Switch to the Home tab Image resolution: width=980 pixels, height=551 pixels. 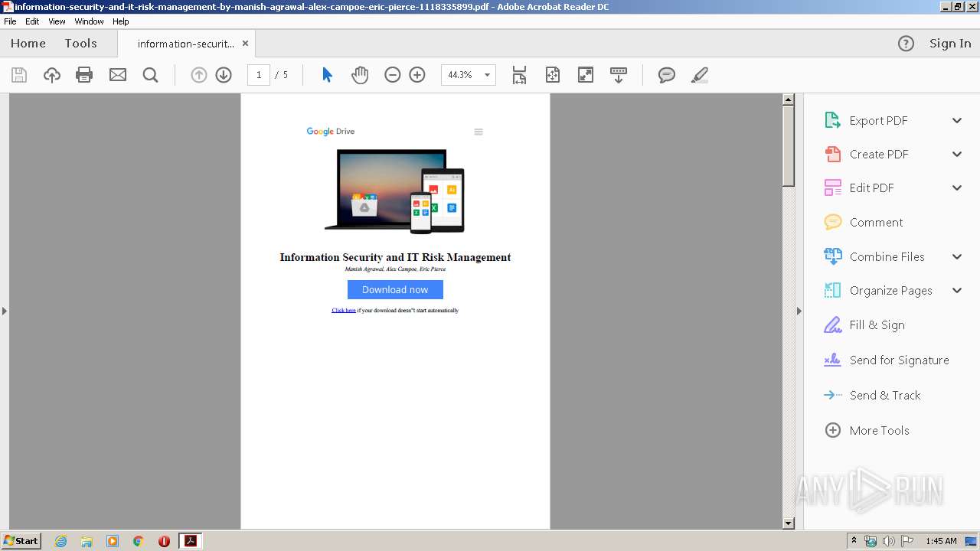click(28, 44)
